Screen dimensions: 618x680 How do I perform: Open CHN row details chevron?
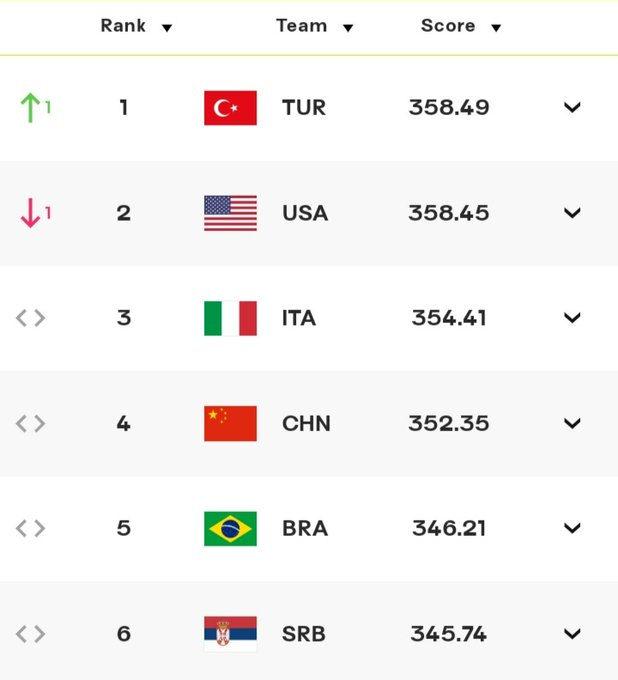(x=572, y=423)
